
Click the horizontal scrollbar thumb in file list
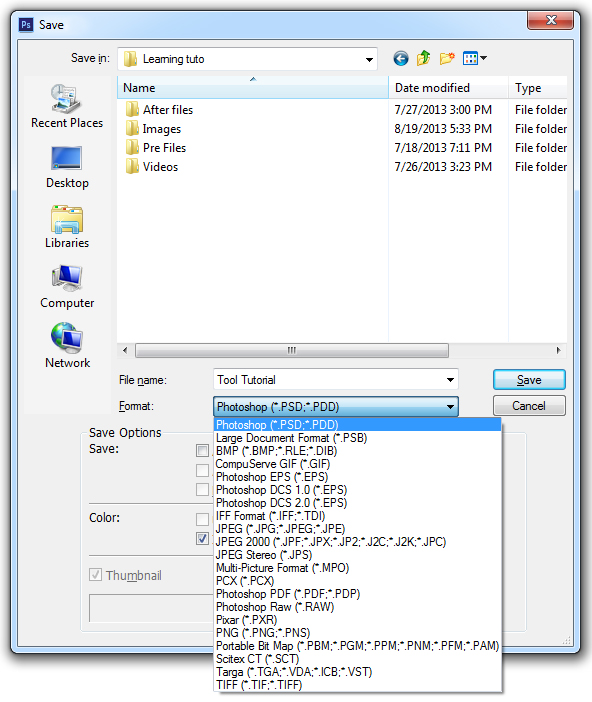[x=292, y=350]
